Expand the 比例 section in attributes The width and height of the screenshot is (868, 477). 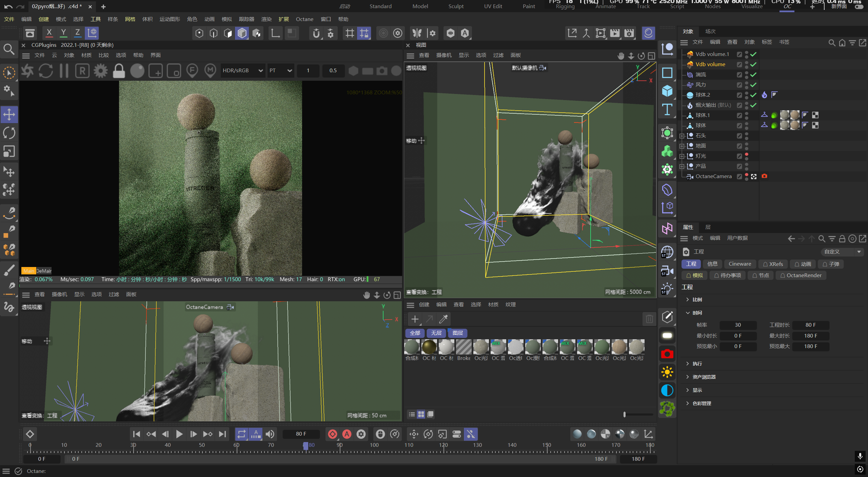688,300
